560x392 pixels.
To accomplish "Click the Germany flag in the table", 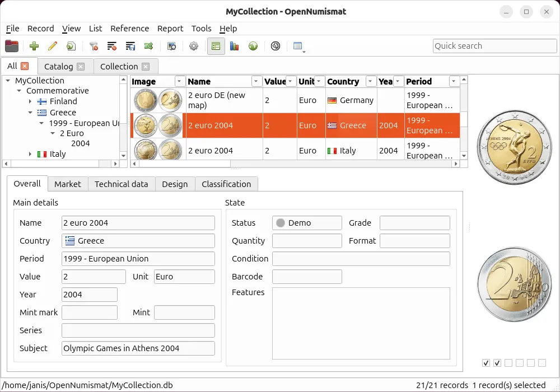I will click(x=332, y=101).
